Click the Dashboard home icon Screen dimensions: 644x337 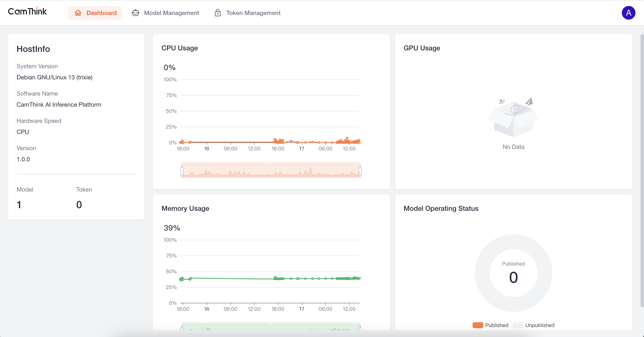click(x=78, y=13)
